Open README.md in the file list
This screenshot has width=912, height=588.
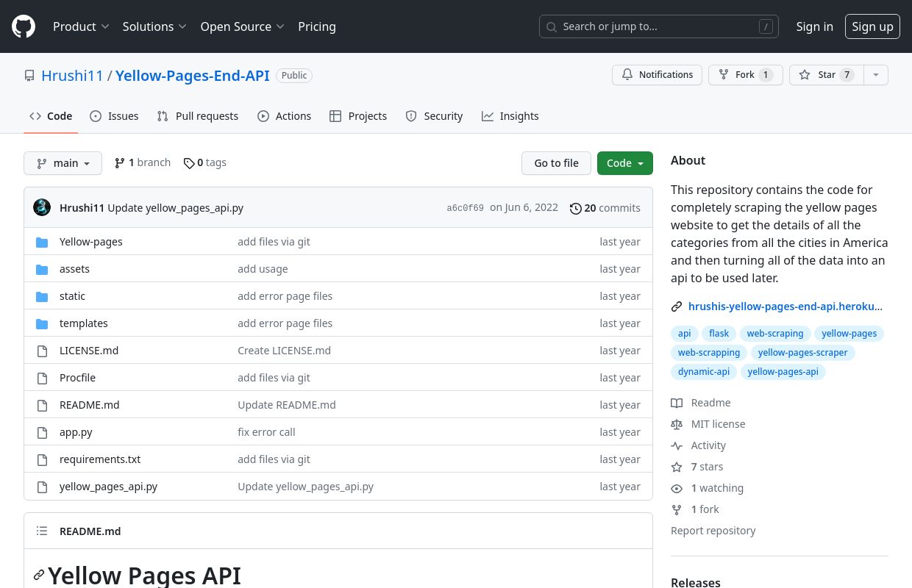pos(89,405)
